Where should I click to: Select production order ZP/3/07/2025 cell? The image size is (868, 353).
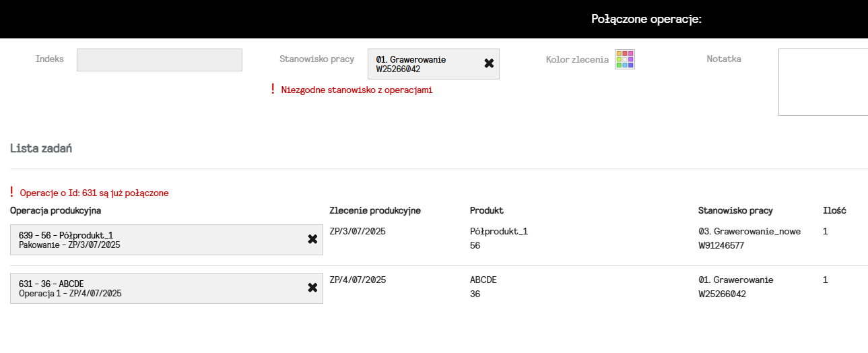(x=358, y=232)
